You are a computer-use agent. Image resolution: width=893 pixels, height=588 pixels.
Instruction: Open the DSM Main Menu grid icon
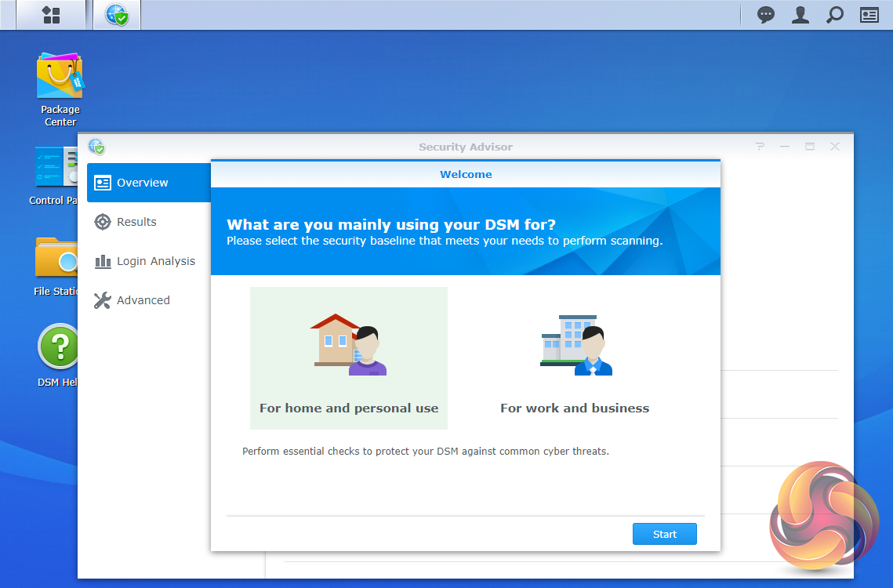[x=51, y=15]
